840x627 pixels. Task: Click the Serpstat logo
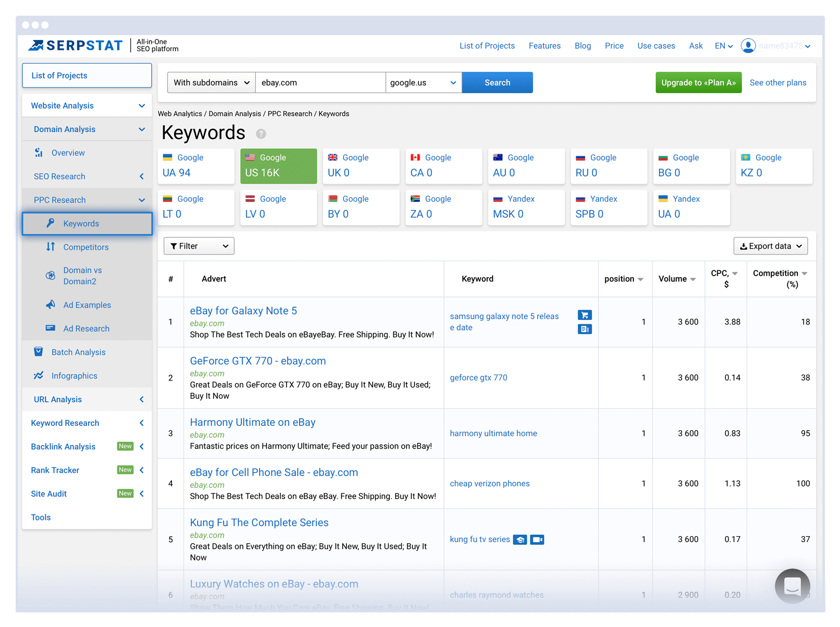75,46
